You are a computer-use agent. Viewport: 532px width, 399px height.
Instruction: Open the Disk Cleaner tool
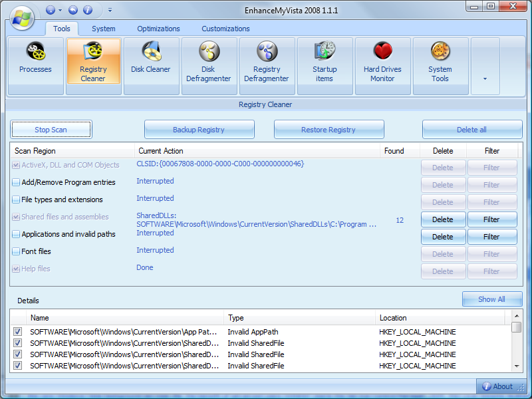[152, 66]
